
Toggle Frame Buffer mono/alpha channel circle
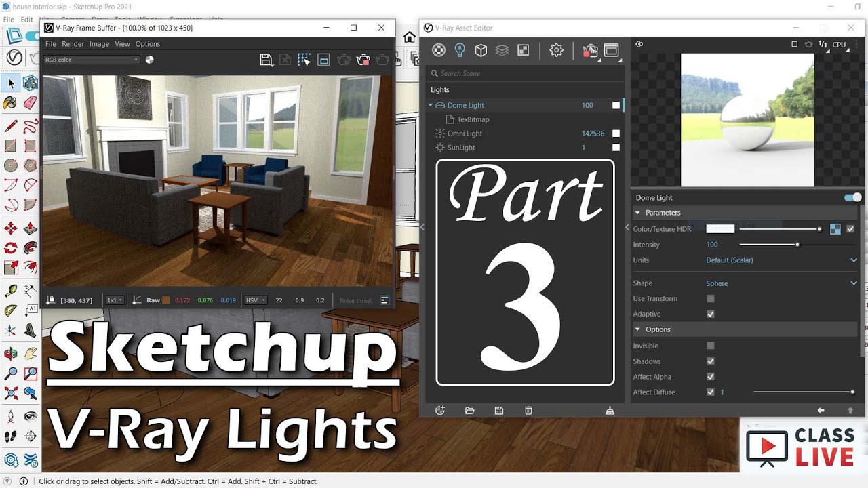coord(150,60)
